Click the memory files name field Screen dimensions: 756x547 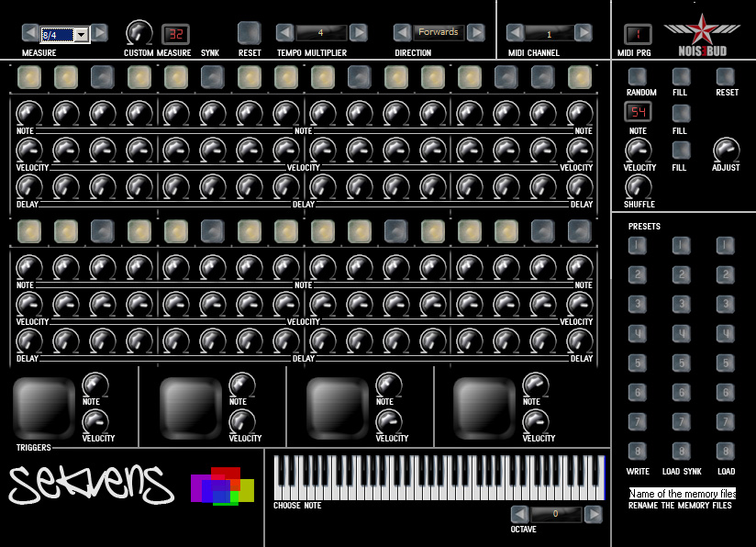pyautogui.click(x=683, y=494)
